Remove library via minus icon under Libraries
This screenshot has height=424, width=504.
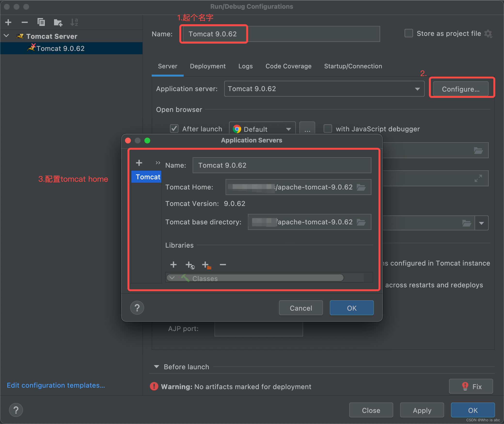tap(223, 265)
